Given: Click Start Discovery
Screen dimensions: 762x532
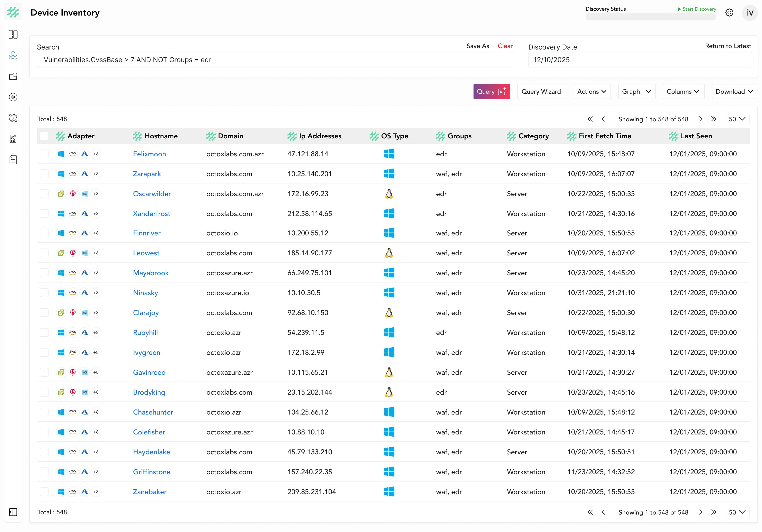Looking at the screenshot, I should pos(697,9).
